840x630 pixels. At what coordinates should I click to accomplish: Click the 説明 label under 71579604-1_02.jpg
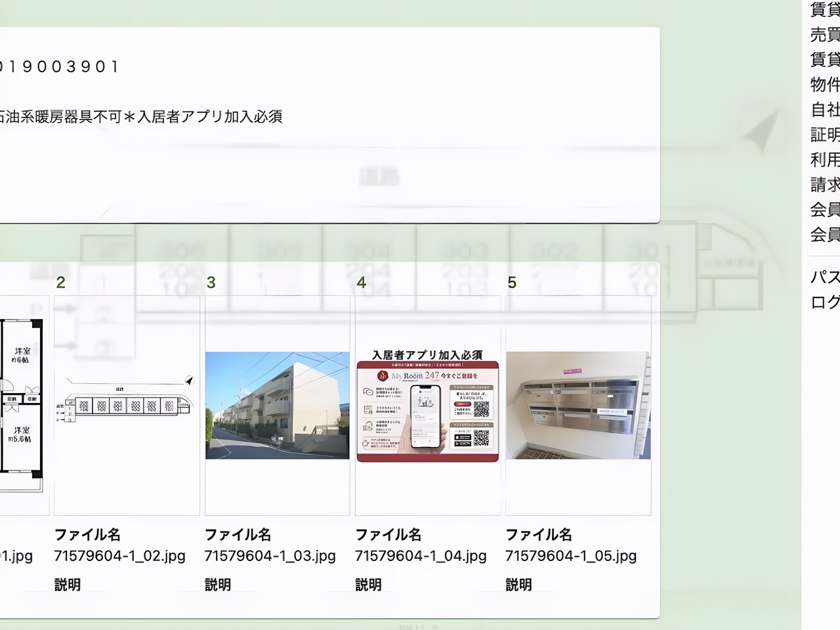point(67,585)
